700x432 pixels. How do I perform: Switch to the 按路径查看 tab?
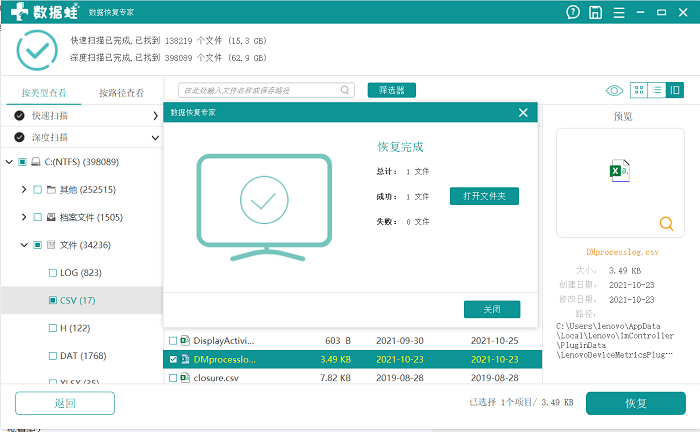click(x=121, y=93)
